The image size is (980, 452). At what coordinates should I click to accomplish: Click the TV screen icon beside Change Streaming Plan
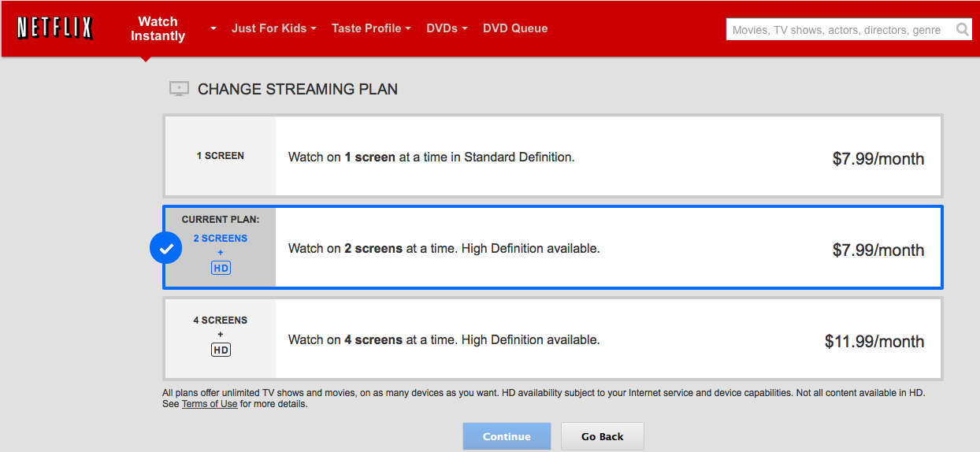179,89
